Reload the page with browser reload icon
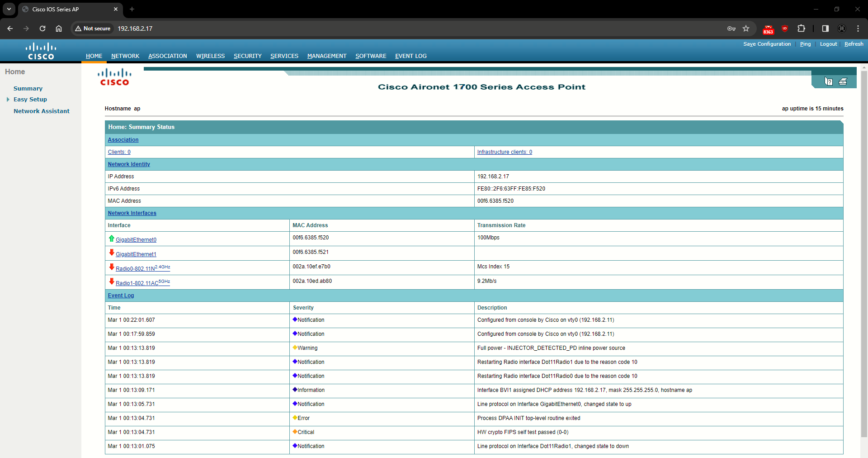 [42, 29]
